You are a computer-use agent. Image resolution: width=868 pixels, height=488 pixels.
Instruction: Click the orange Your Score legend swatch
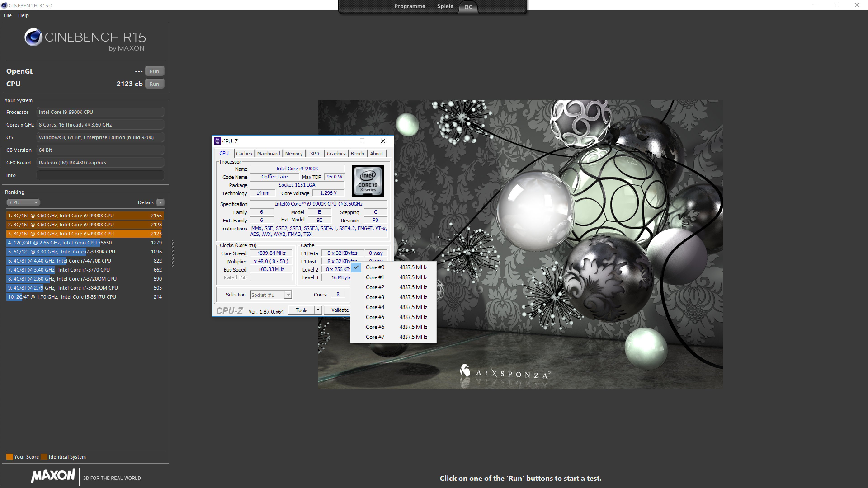pos(9,457)
